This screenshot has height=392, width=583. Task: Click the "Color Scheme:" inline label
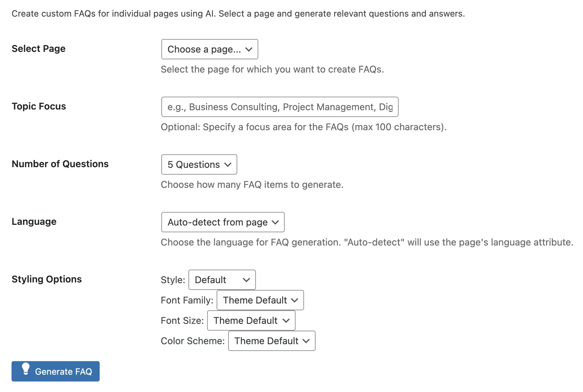193,341
